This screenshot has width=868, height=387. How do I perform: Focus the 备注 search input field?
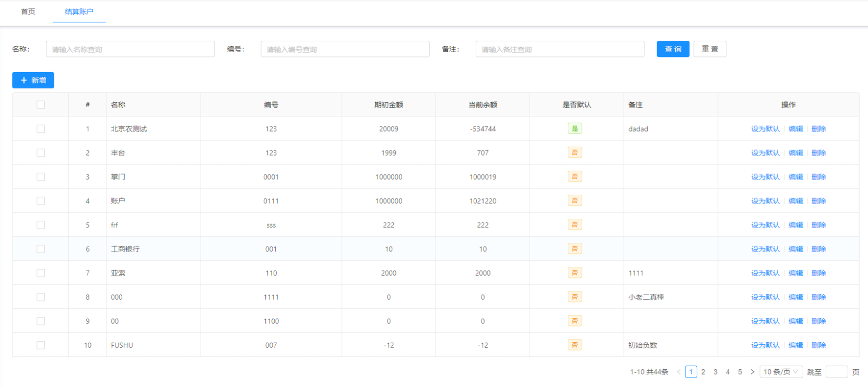560,49
